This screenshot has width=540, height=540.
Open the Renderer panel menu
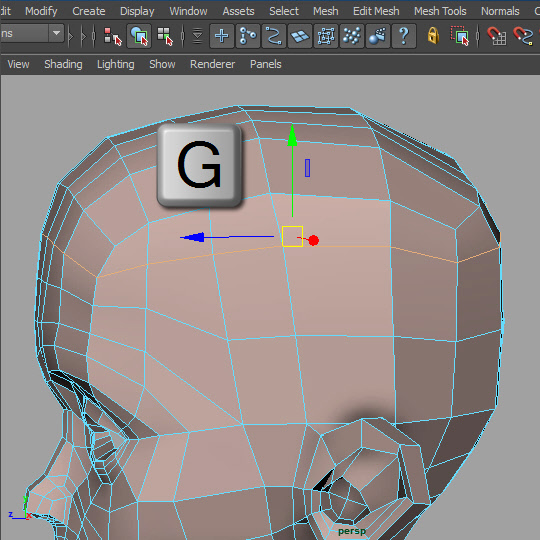[x=212, y=64]
